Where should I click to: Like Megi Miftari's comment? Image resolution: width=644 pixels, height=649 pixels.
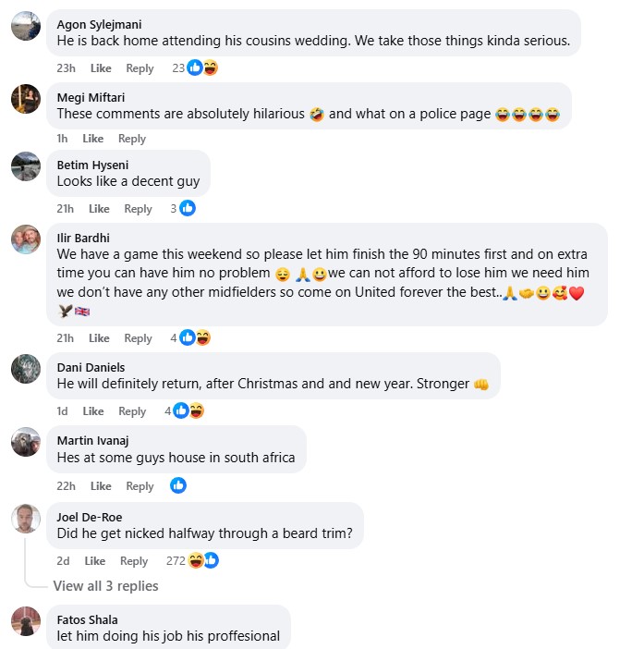point(93,139)
